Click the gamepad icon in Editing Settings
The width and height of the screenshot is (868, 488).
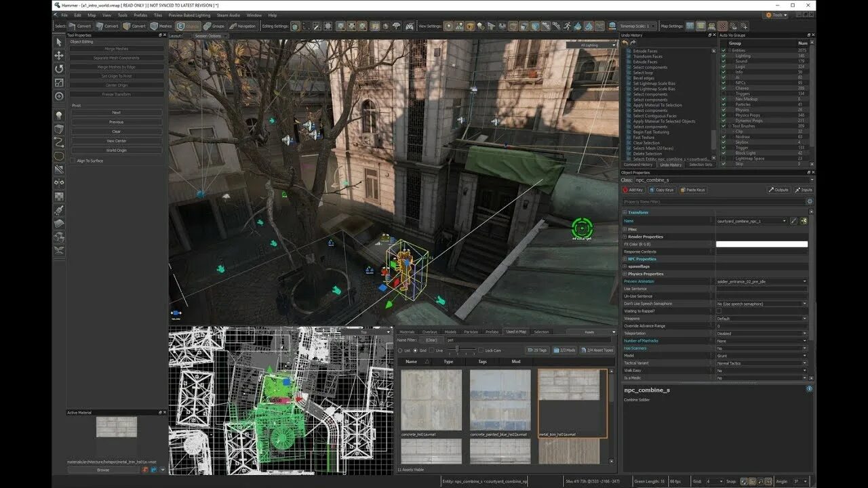click(410, 26)
